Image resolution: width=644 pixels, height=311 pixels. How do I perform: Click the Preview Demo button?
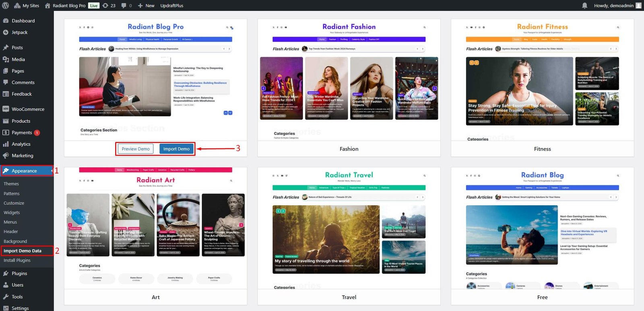click(136, 149)
